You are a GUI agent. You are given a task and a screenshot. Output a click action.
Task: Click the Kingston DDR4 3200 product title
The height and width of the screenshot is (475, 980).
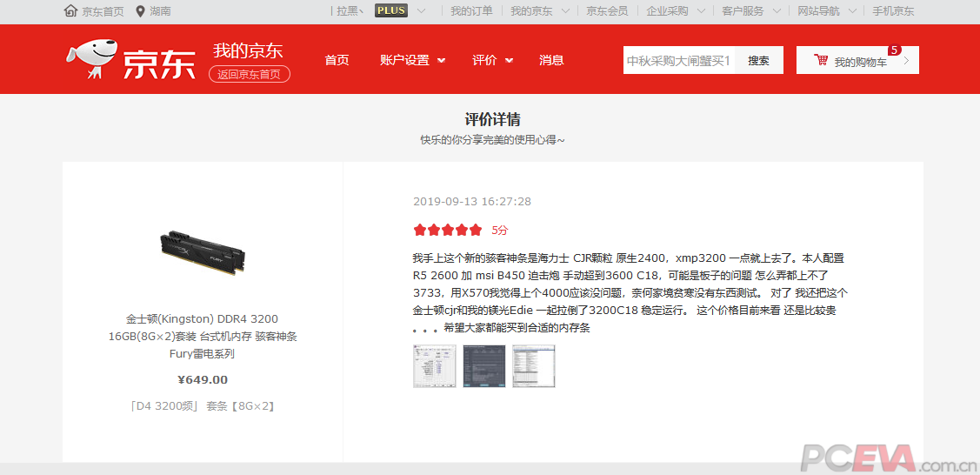[x=203, y=337]
